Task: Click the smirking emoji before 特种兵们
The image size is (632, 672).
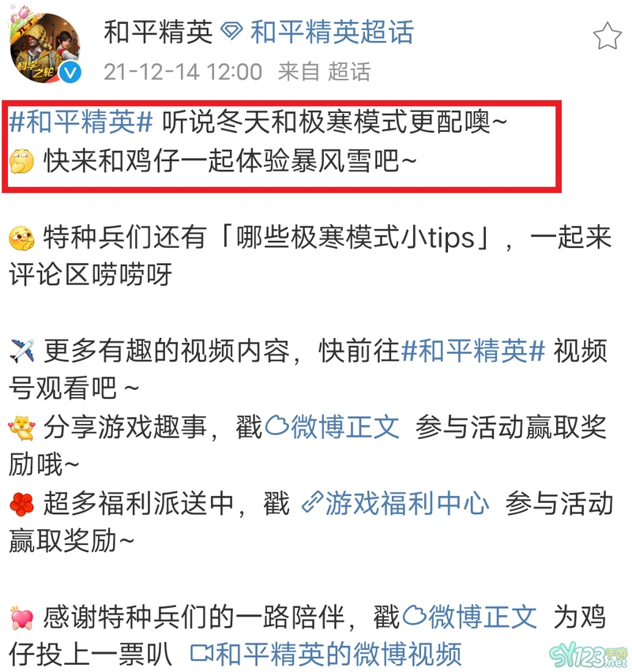Action: click(x=21, y=238)
